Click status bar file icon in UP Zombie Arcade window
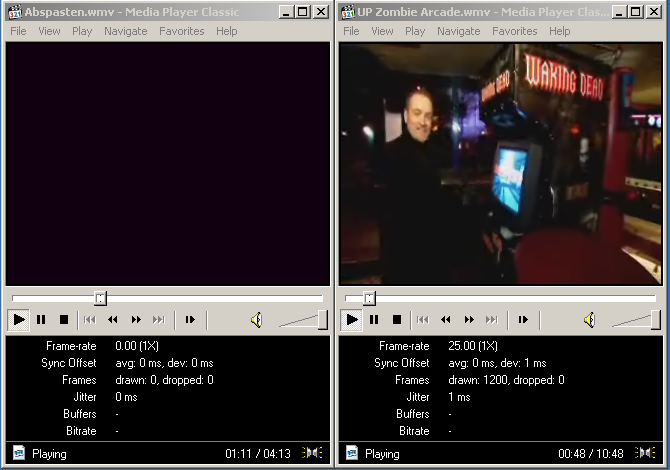 point(352,452)
